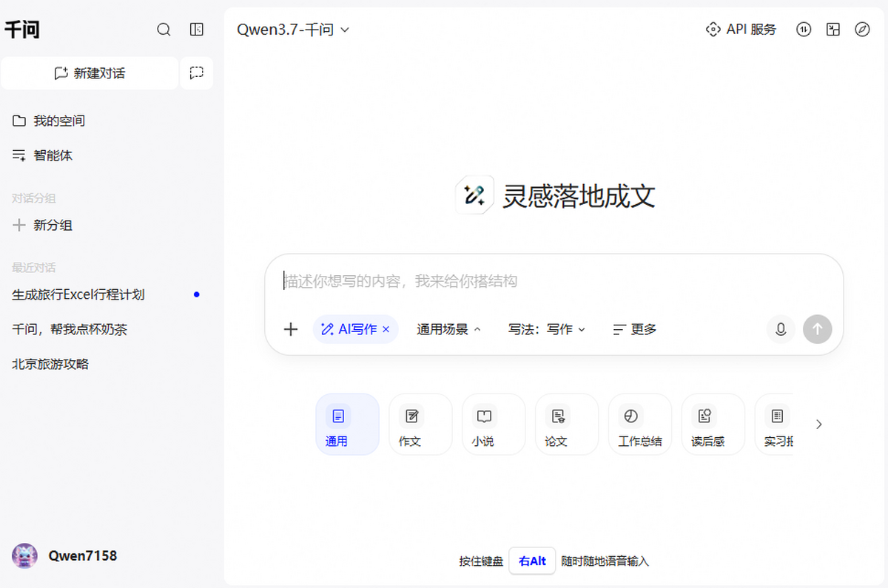Remove the AI写作 tag with its x
The width and height of the screenshot is (888, 588).
click(386, 329)
